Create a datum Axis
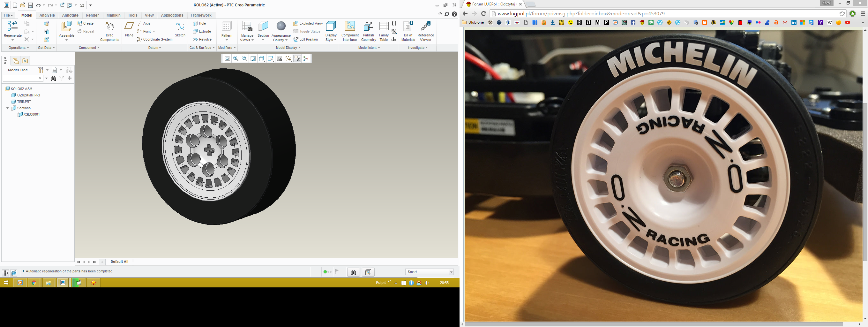This screenshot has width=868, height=327. (x=144, y=23)
